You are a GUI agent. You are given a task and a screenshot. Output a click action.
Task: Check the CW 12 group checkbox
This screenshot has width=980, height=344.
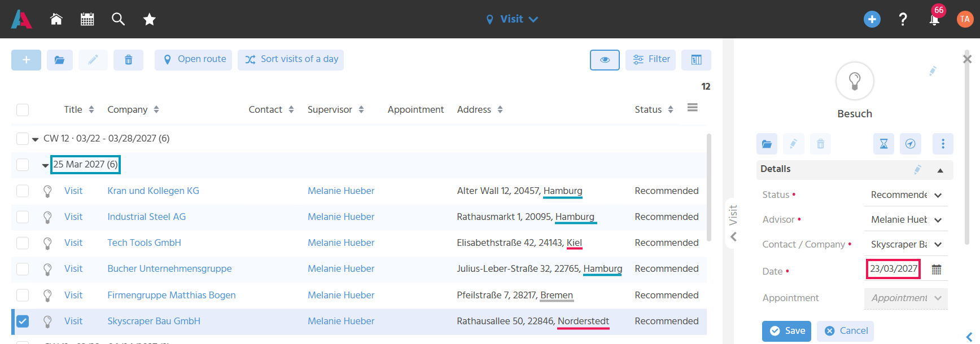pyautogui.click(x=23, y=138)
